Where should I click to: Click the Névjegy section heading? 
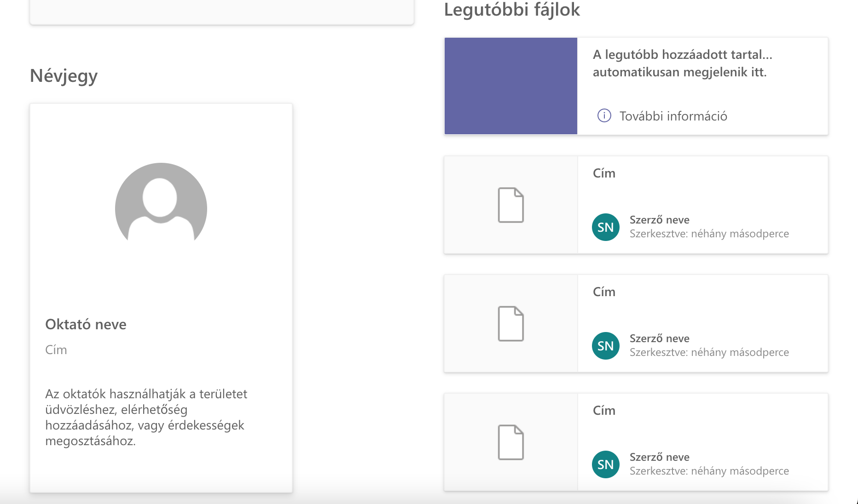point(64,76)
